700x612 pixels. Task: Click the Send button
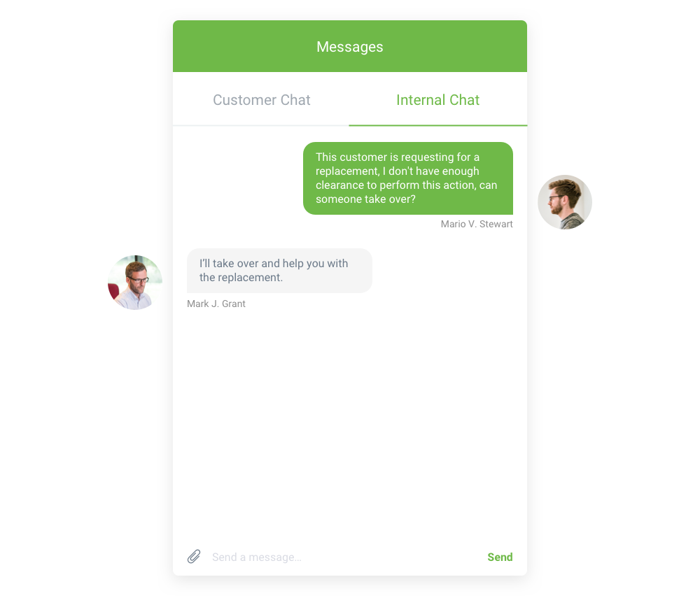coord(500,557)
